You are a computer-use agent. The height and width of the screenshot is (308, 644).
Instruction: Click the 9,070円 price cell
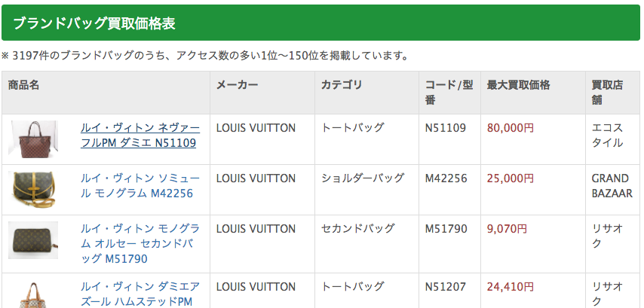[508, 229]
